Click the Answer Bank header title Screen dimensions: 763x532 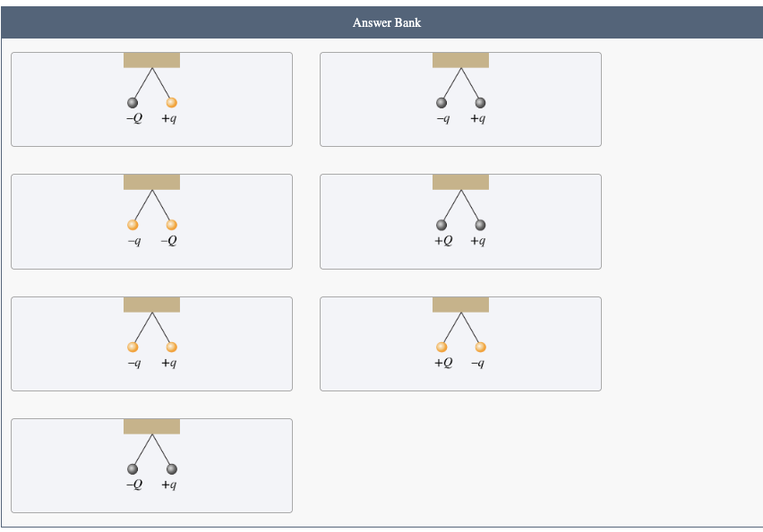point(386,22)
